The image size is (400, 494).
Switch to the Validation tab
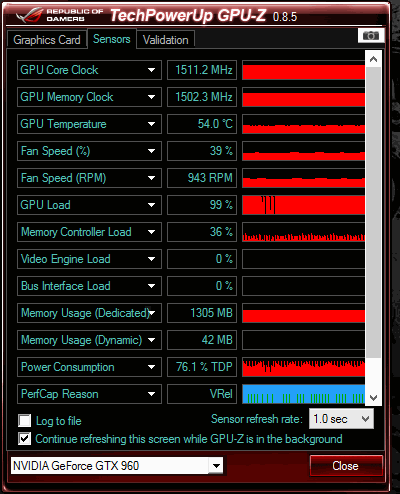(165, 40)
